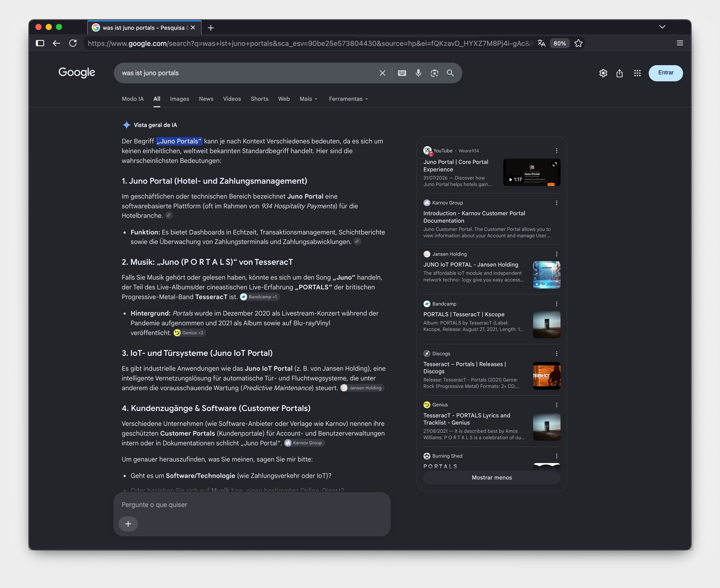Open more options for Jansen Holding result
Image resolution: width=720 pixels, height=588 pixels.
click(x=556, y=254)
